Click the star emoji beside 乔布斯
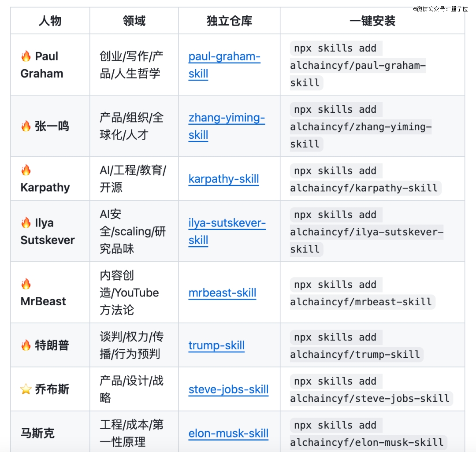This screenshot has width=476, height=452. pos(26,389)
